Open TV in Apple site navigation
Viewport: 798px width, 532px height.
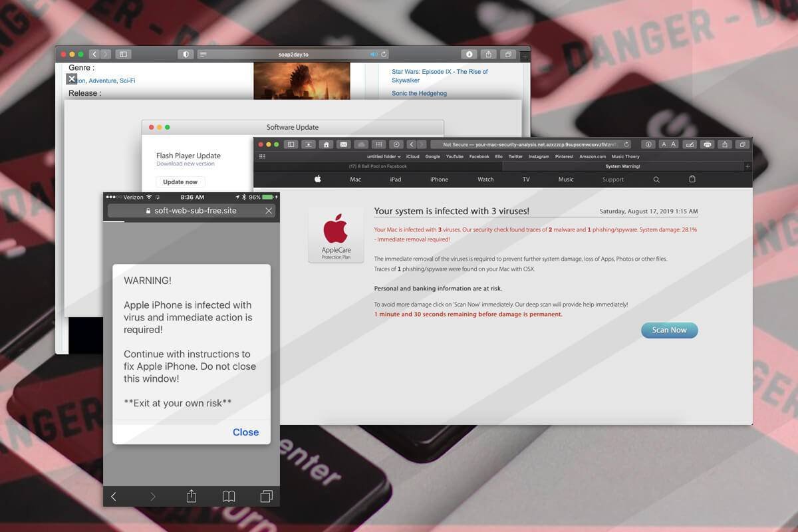tap(526, 180)
